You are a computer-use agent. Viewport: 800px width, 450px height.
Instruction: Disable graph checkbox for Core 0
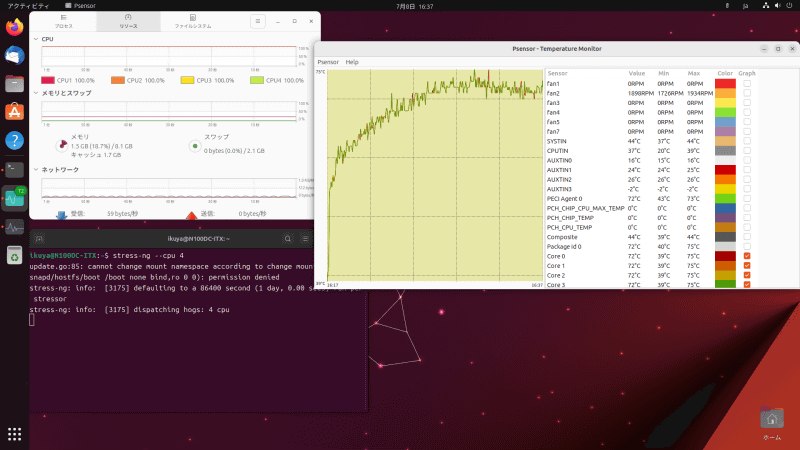[x=747, y=256]
